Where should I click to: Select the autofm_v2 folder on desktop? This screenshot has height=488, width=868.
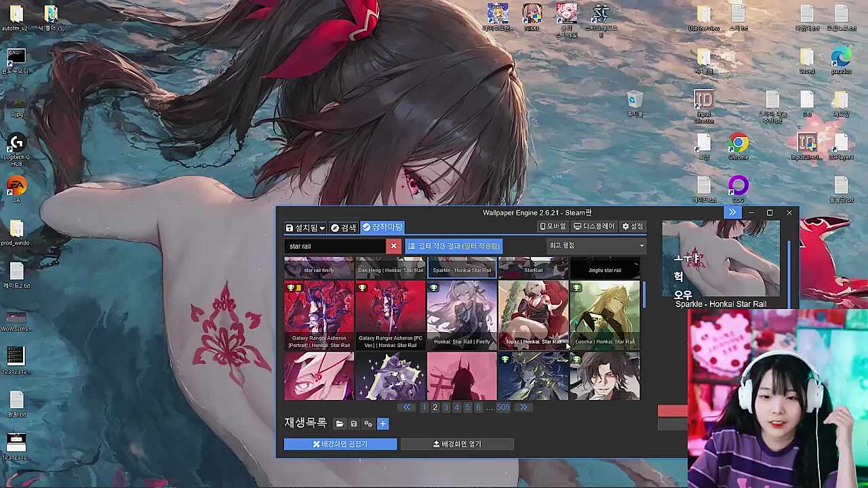[x=16, y=18]
